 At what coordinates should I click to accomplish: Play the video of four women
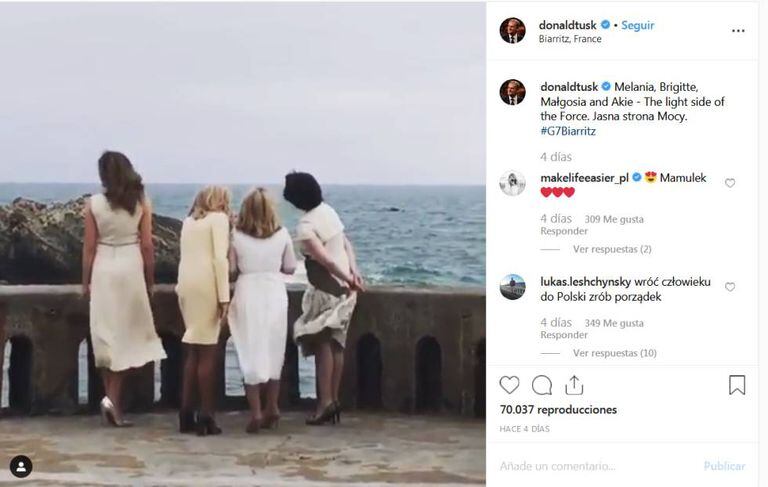243,243
